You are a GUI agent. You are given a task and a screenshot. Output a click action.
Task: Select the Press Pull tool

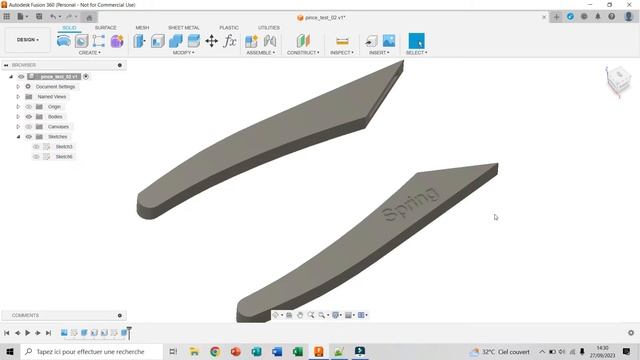tap(140, 41)
